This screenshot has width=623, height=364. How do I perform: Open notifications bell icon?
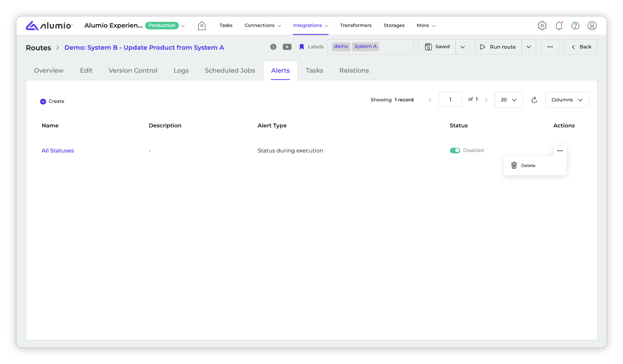point(559,26)
